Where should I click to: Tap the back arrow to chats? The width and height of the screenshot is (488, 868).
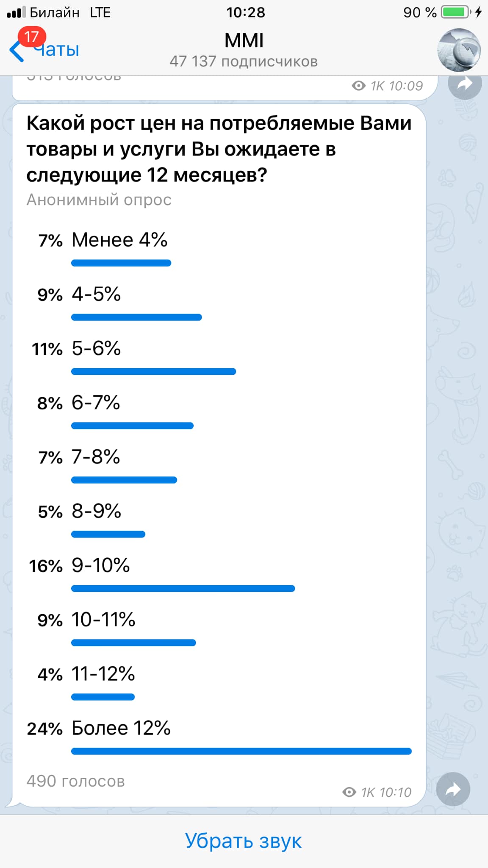(x=16, y=52)
